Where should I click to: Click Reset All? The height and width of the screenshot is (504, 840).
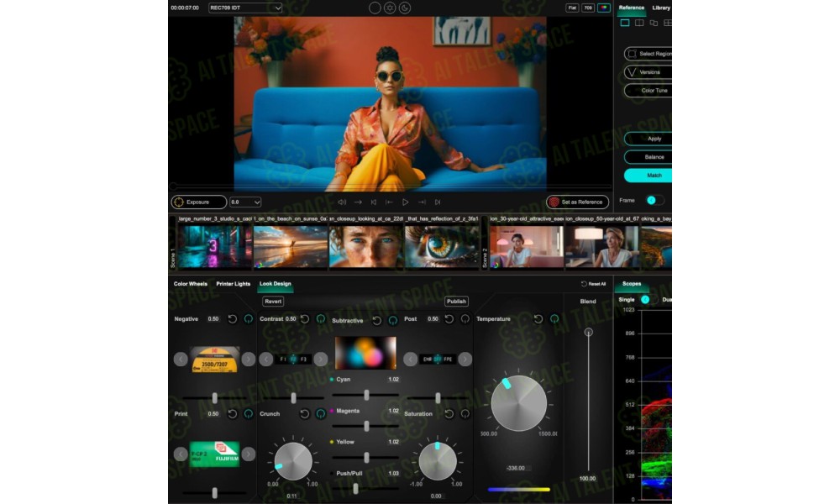(x=594, y=284)
